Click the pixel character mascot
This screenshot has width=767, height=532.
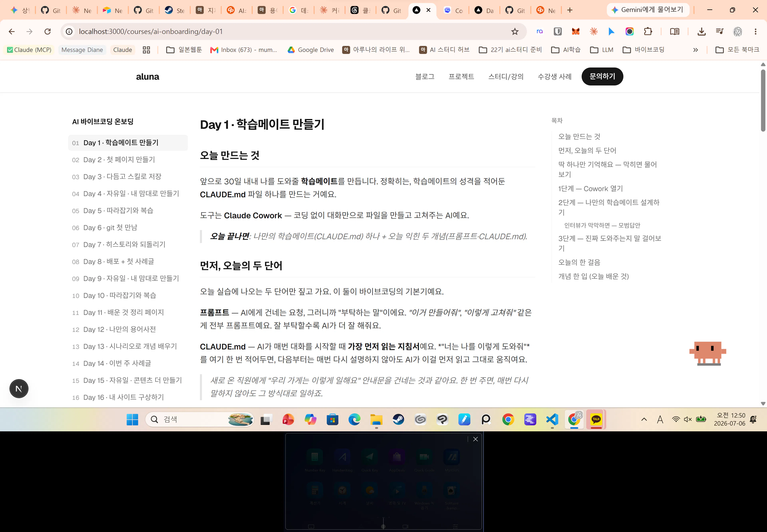point(708,353)
